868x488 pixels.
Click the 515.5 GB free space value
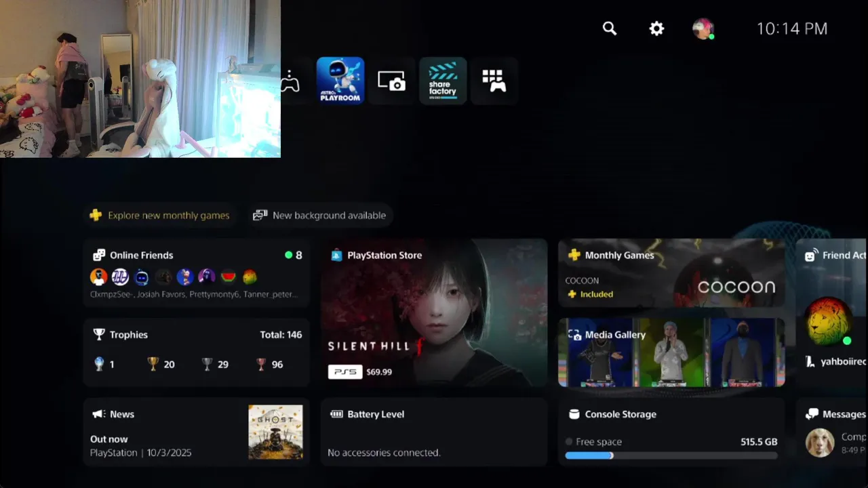[x=759, y=441]
